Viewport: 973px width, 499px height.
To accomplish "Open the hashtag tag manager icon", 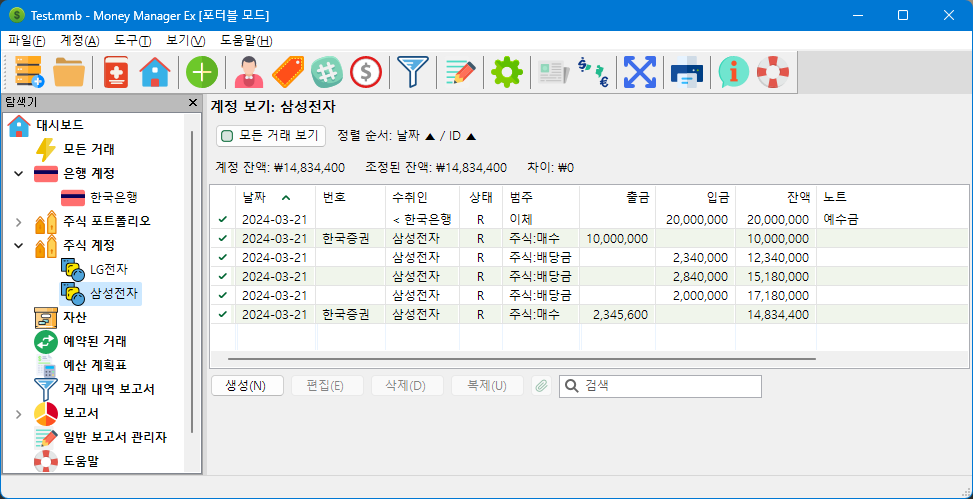I will [x=326, y=72].
